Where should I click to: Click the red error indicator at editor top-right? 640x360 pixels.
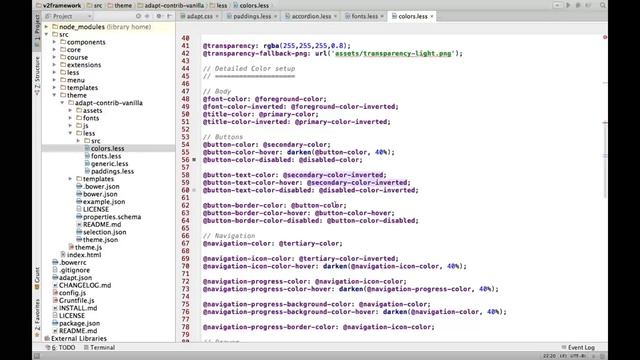click(605, 38)
